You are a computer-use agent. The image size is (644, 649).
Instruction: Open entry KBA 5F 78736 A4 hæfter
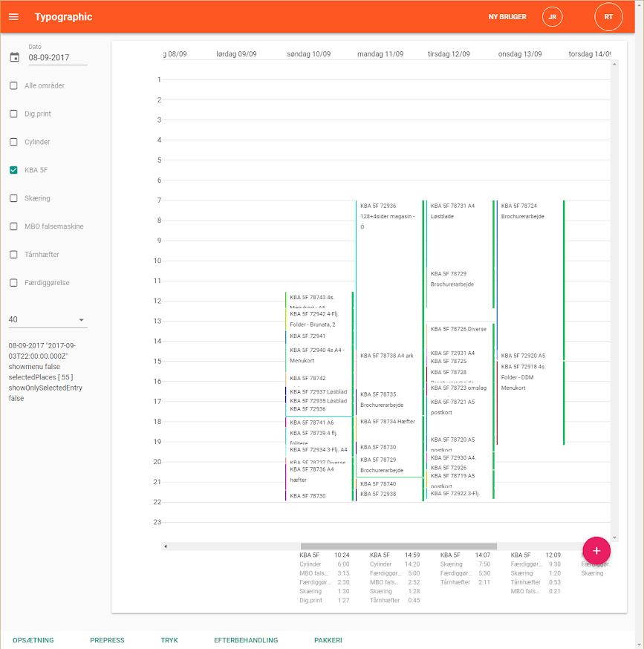[x=318, y=477]
